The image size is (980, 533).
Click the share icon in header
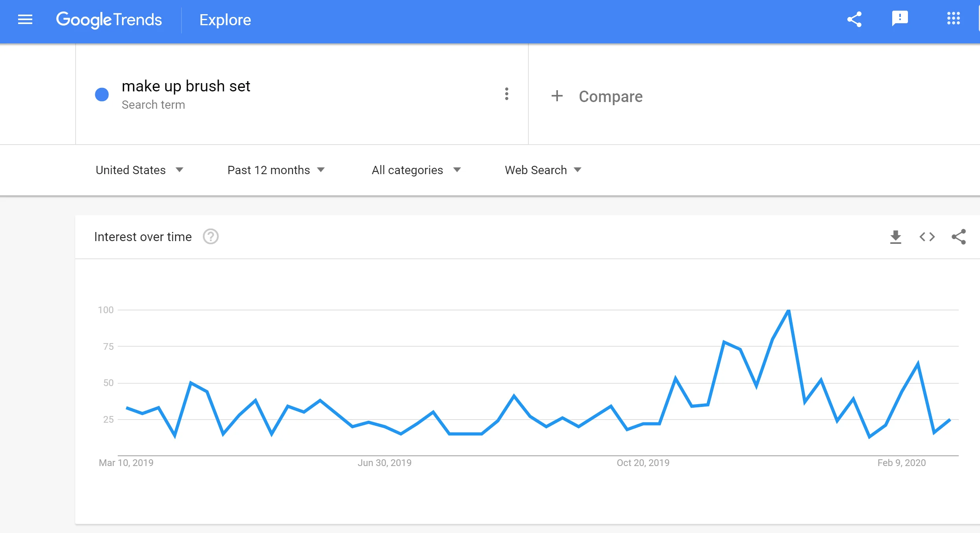click(854, 19)
